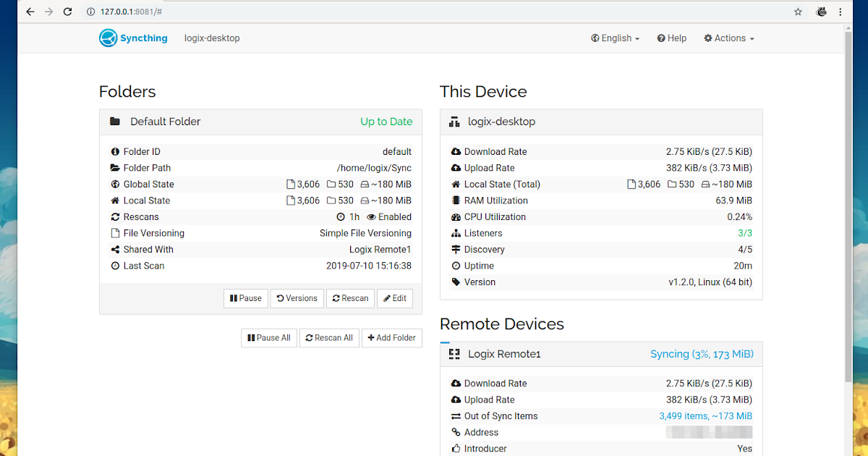Open the Chrome three-dot menu
868x456 pixels.
(x=841, y=12)
